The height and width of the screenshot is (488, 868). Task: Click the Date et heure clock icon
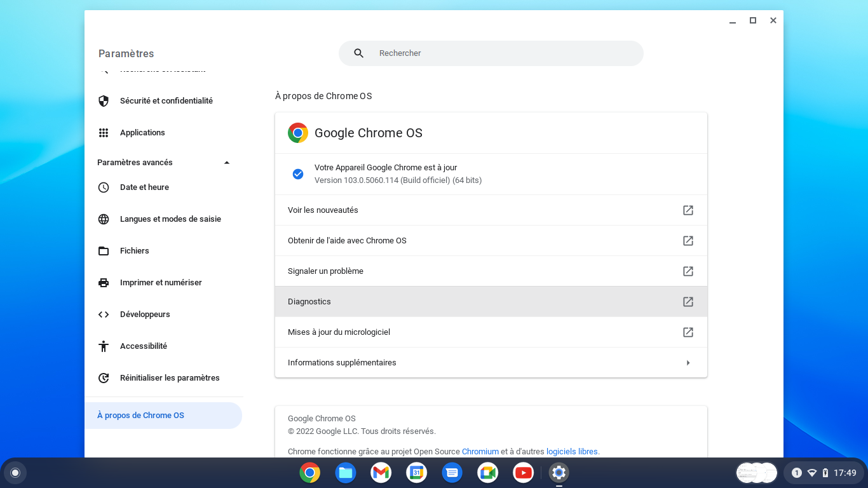(104, 187)
